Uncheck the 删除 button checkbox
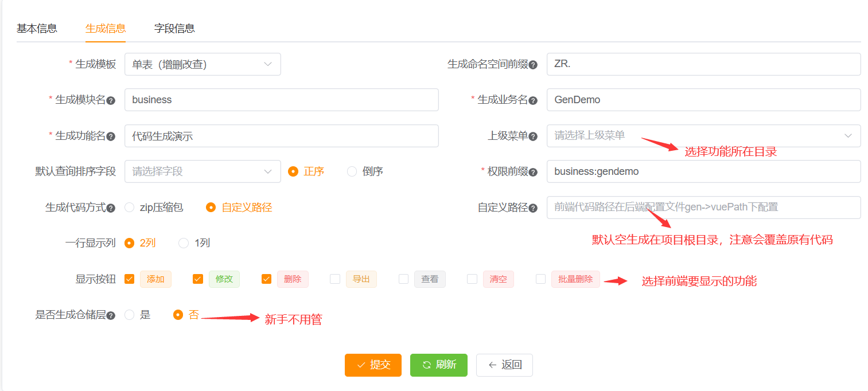The image size is (868, 391). tap(266, 279)
